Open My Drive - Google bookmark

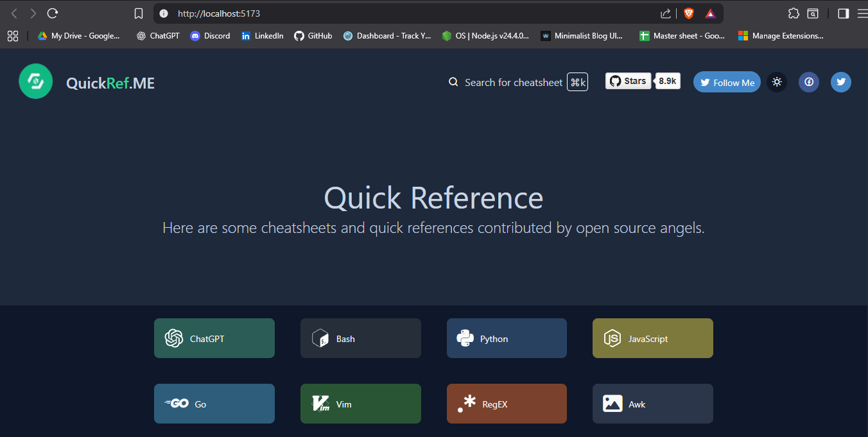(x=78, y=36)
